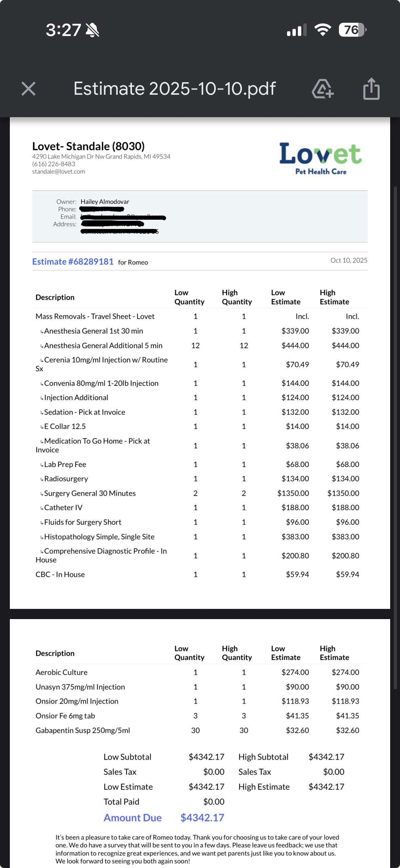Select the Total Paid label
Screen dimensions: 400x868
(x=121, y=802)
